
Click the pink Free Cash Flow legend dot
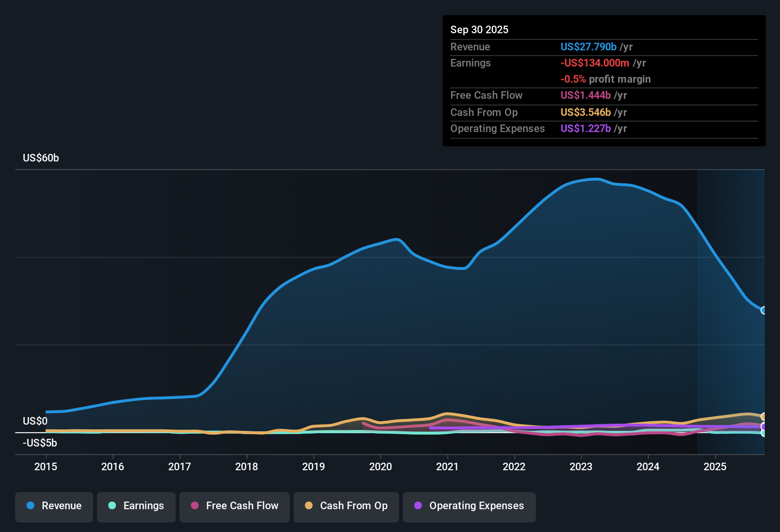coord(194,506)
